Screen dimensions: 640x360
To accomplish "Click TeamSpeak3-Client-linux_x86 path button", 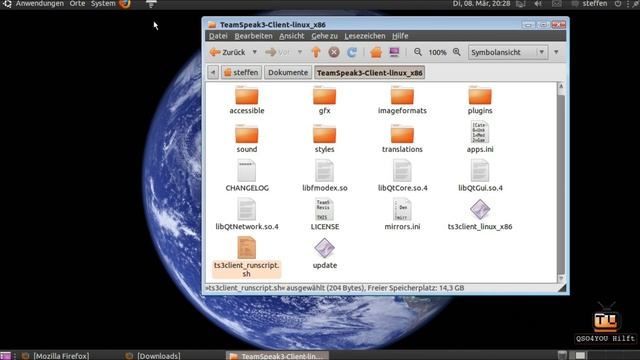I will pos(369,73).
